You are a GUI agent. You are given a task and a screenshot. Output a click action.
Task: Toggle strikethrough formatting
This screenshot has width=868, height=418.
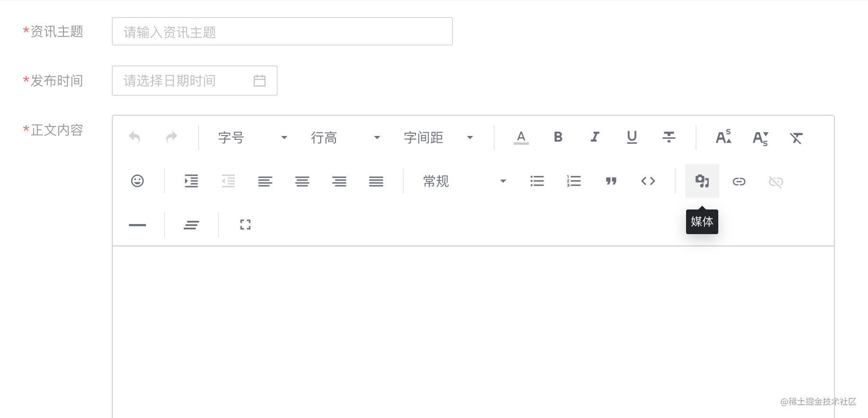click(669, 137)
